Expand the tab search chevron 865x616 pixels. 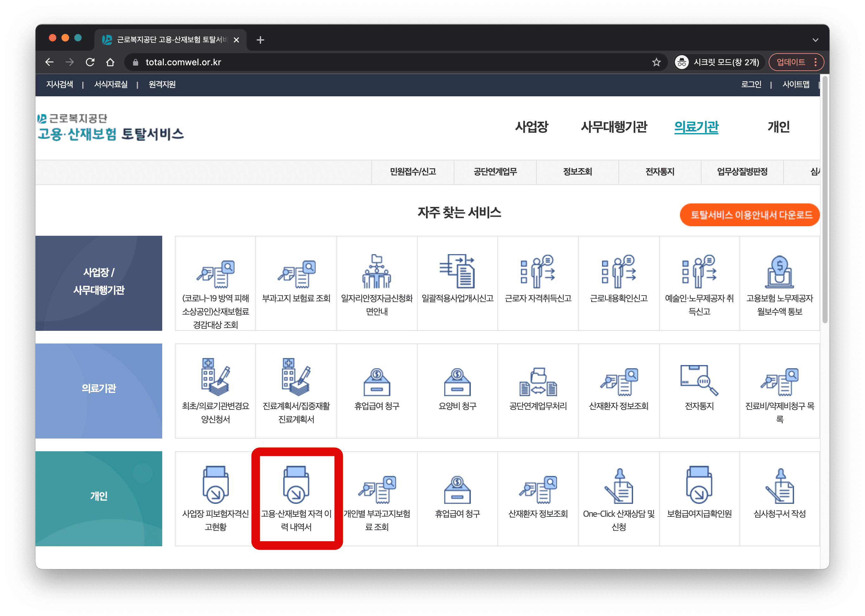[x=815, y=40]
